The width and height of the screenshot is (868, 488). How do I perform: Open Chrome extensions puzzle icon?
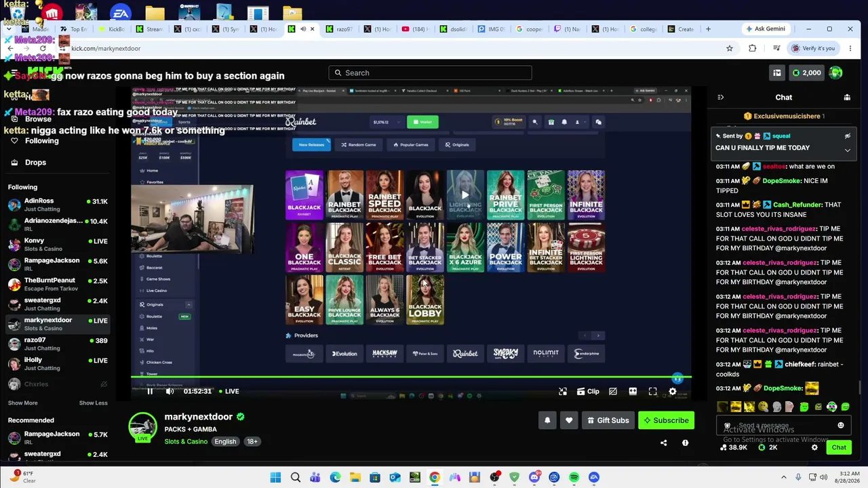(752, 48)
